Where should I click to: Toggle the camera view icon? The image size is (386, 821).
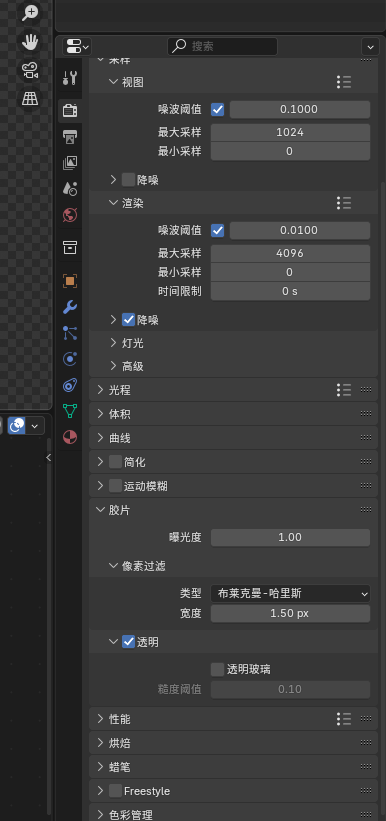point(30,70)
